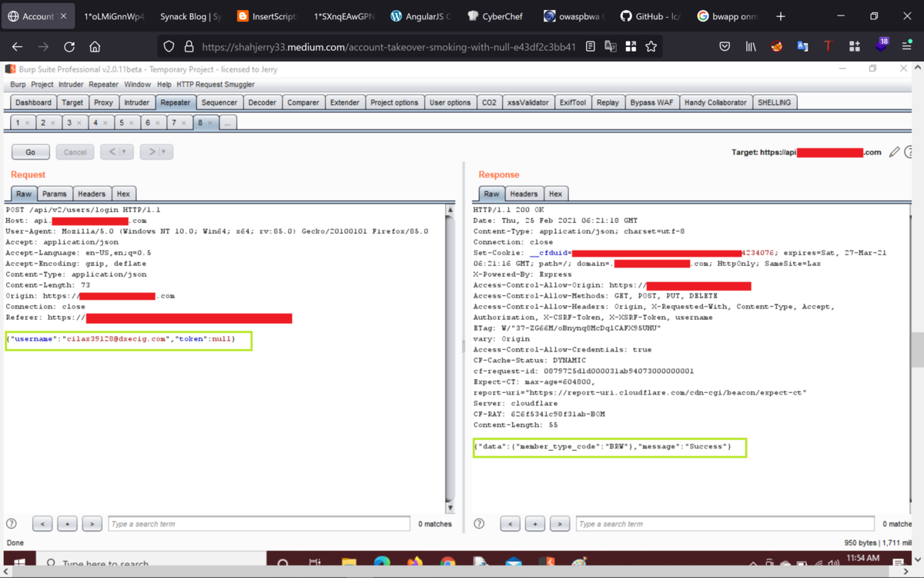Focus response 'Type a search term' field

[725, 524]
